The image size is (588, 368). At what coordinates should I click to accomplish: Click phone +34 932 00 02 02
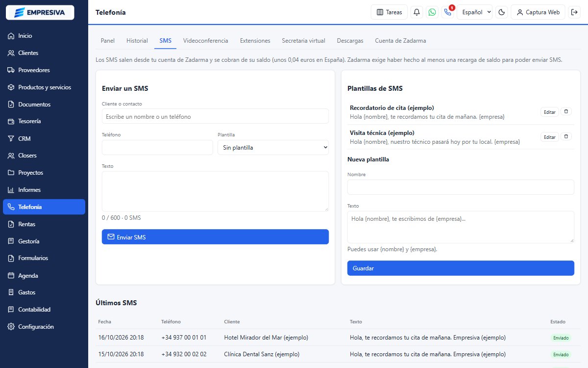click(x=184, y=354)
